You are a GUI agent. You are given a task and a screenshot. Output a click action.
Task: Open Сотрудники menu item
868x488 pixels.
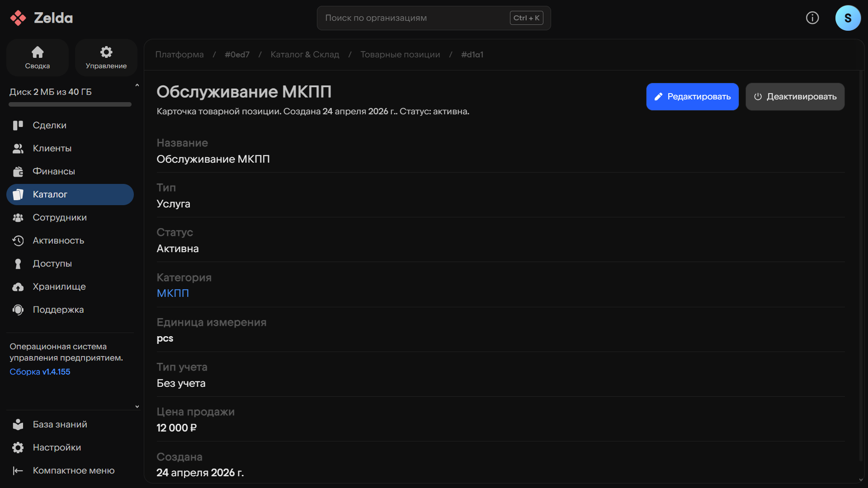(x=59, y=217)
